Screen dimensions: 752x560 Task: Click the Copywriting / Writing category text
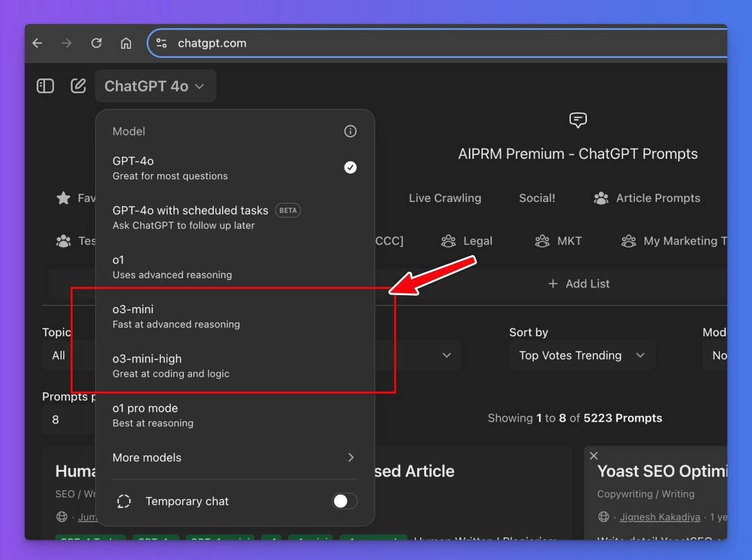645,494
